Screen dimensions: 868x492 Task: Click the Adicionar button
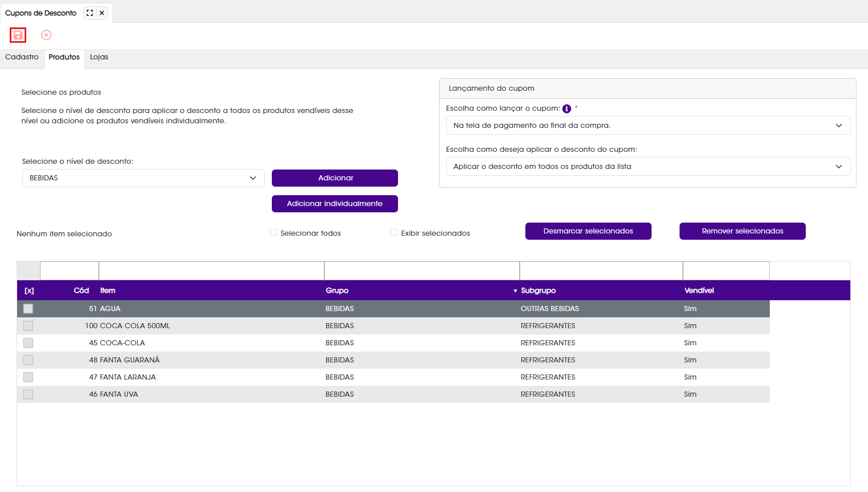click(x=335, y=178)
